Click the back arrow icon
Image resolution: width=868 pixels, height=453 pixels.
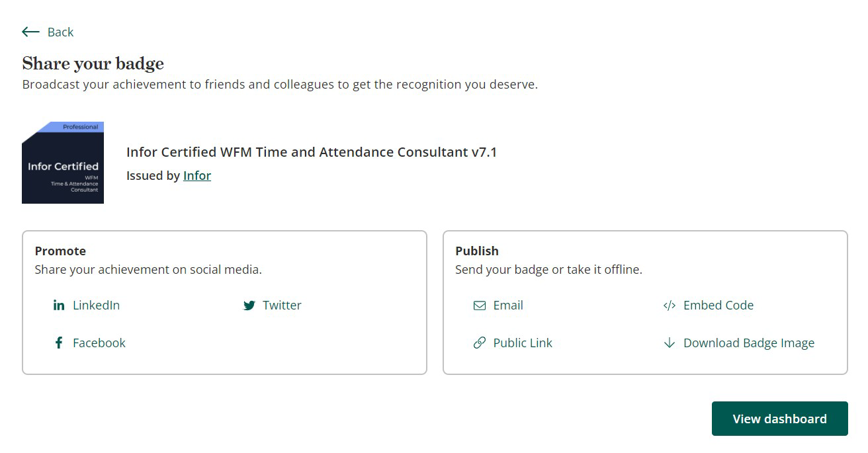30,32
